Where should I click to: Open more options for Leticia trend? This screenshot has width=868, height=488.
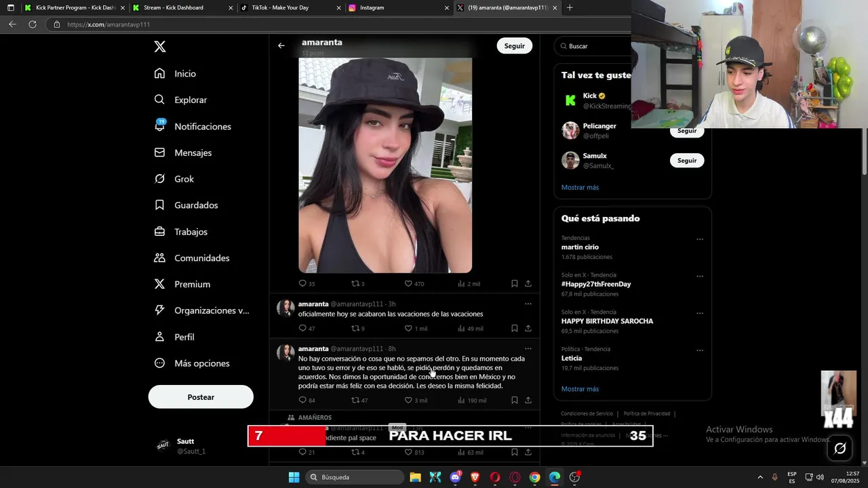pyautogui.click(x=700, y=350)
